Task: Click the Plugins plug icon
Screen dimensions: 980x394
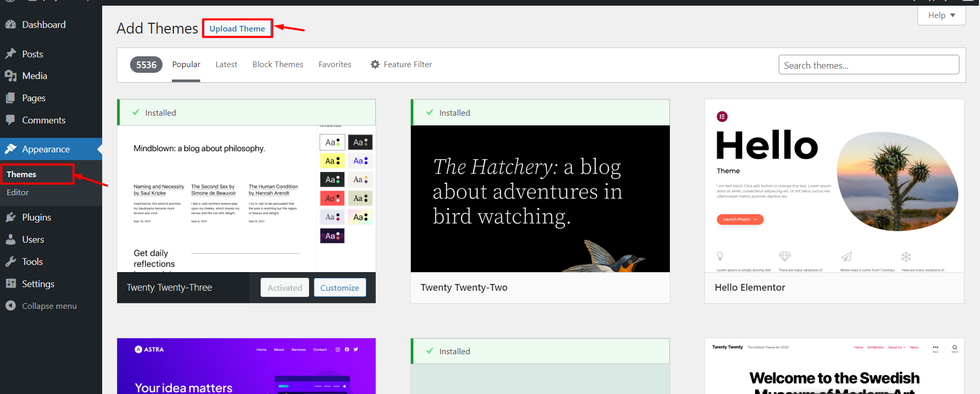Action: click(x=10, y=217)
